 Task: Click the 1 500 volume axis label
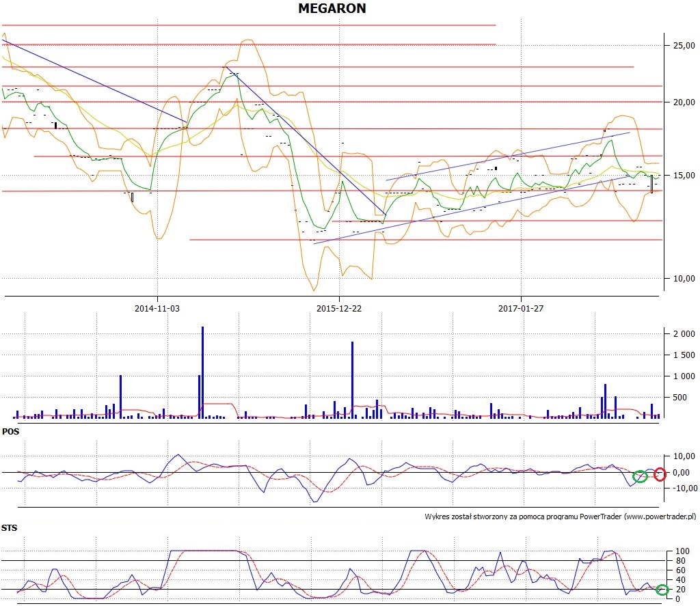point(684,355)
